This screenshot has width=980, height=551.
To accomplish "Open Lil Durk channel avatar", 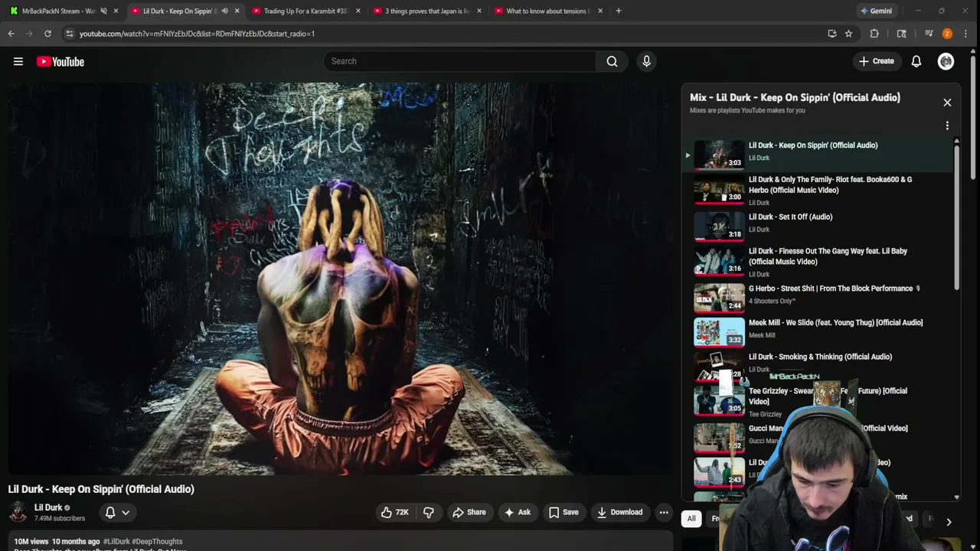I will [18, 512].
